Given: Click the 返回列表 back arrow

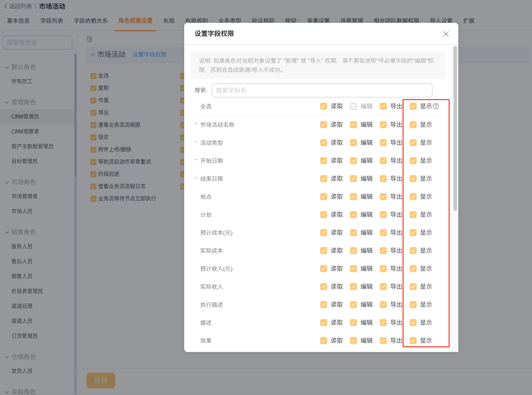Looking at the screenshot, I should coord(6,6).
